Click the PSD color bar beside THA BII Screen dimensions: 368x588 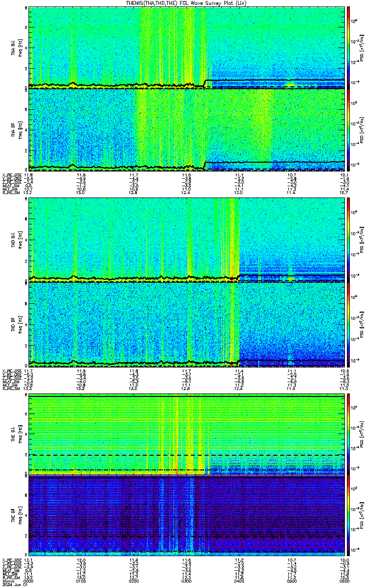pyautogui.click(x=349, y=129)
